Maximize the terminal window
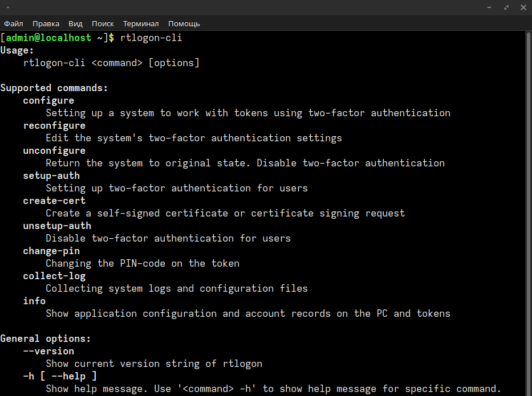The width and height of the screenshot is (532, 396). (506, 7)
